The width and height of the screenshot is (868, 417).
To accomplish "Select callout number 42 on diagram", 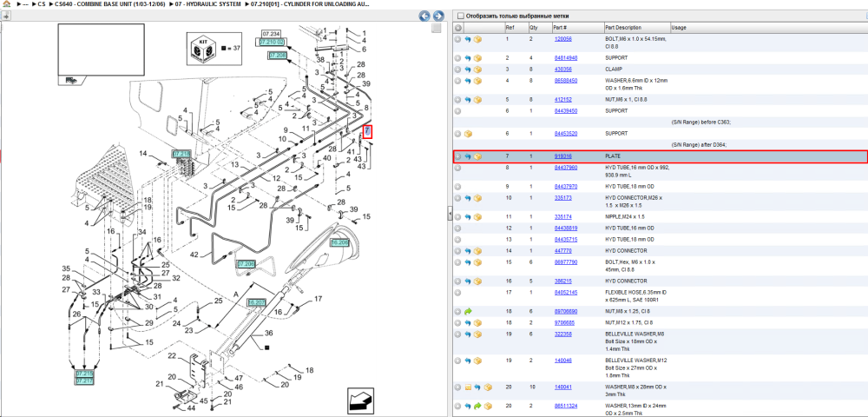I will 194,255.
